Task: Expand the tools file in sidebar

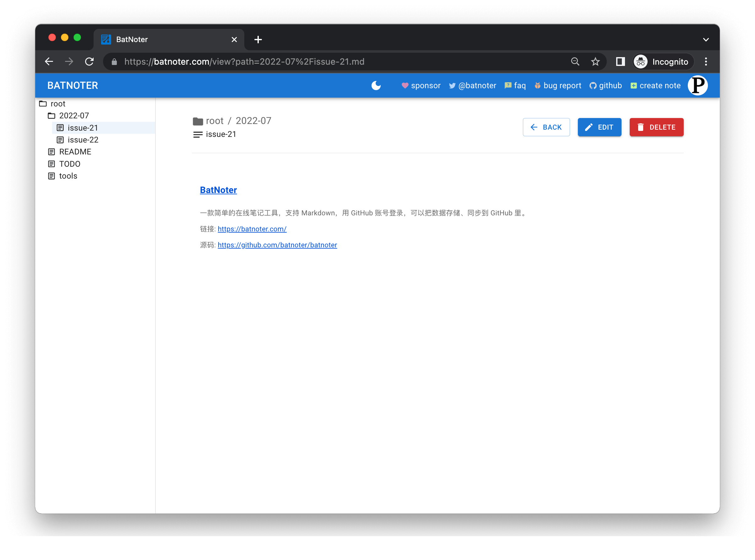Action: (x=68, y=175)
